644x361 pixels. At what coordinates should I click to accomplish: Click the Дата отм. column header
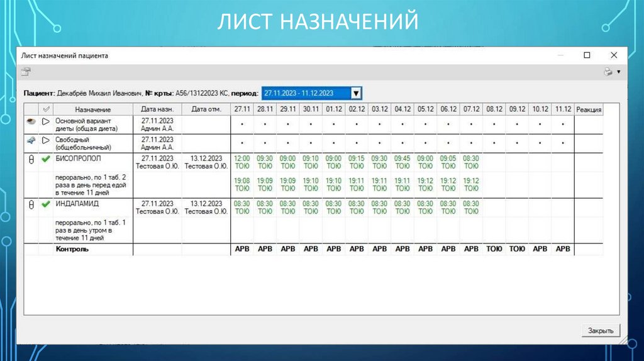(x=206, y=109)
